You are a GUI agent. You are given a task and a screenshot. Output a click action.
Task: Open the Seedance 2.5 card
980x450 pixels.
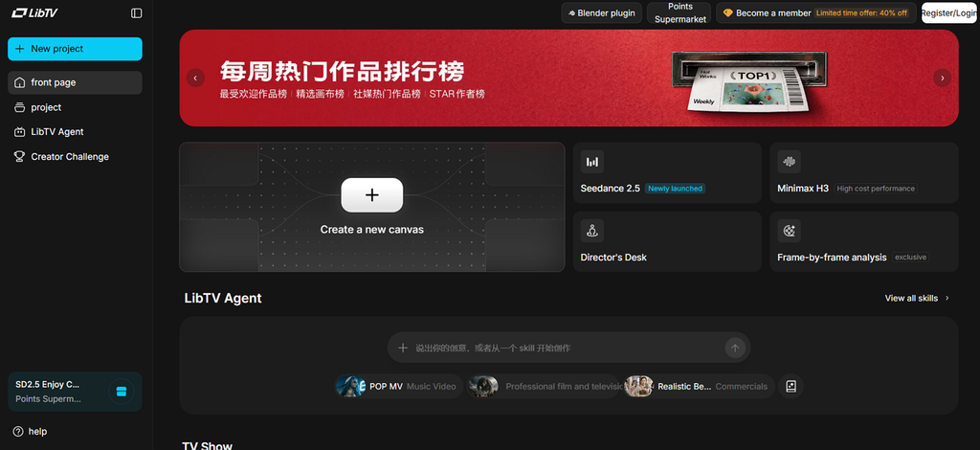point(667,172)
